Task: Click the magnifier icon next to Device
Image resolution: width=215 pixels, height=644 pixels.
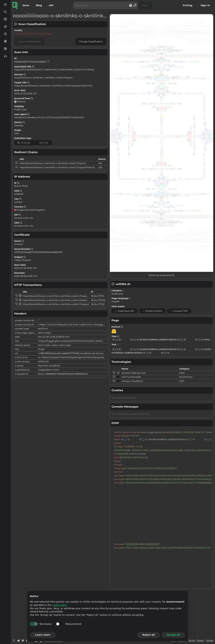Action: (x=24, y=122)
